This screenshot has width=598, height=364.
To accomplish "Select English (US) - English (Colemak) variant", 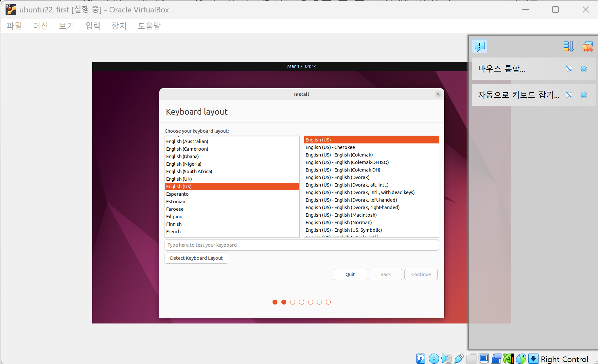I will (x=371, y=155).
